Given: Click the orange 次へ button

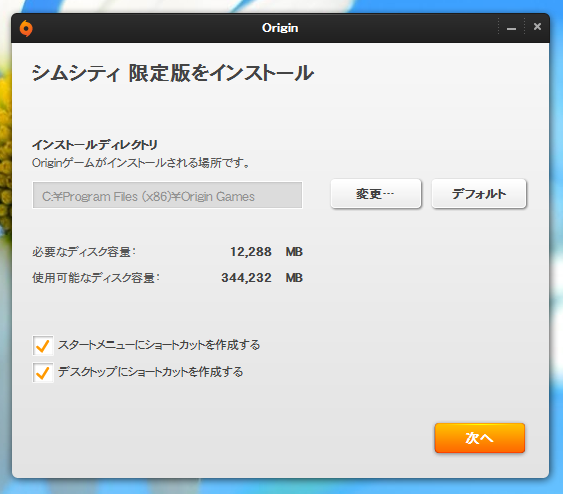Looking at the screenshot, I should [x=480, y=438].
